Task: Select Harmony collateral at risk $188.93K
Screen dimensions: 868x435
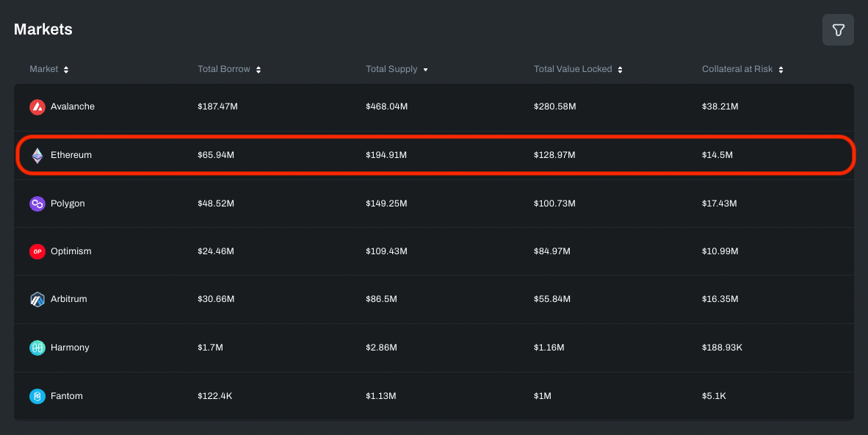Action: point(722,348)
